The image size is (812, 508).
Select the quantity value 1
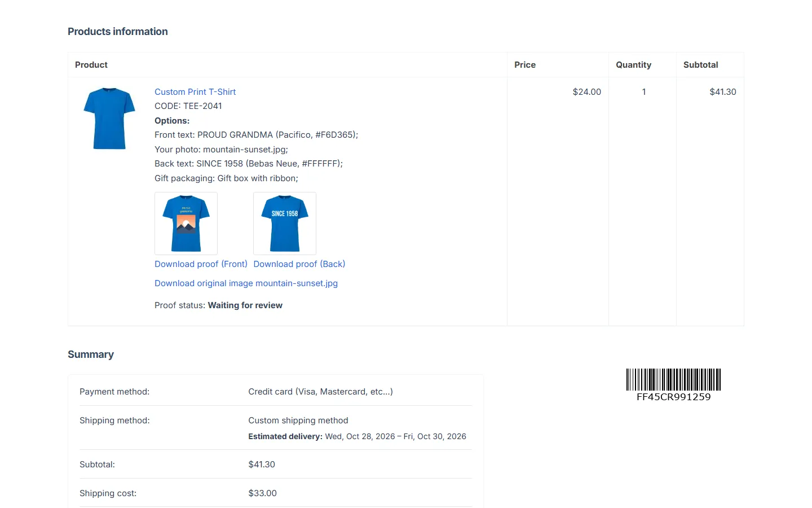(644, 91)
